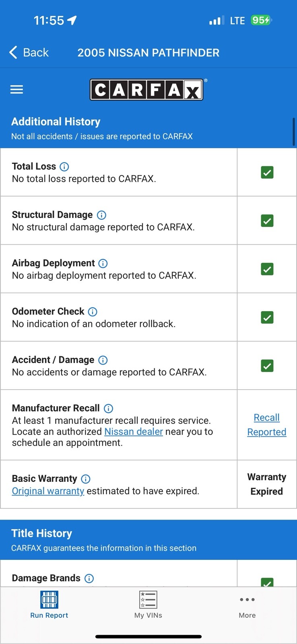Go back using the Back button
This screenshot has height=644, width=297.
[29, 52]
